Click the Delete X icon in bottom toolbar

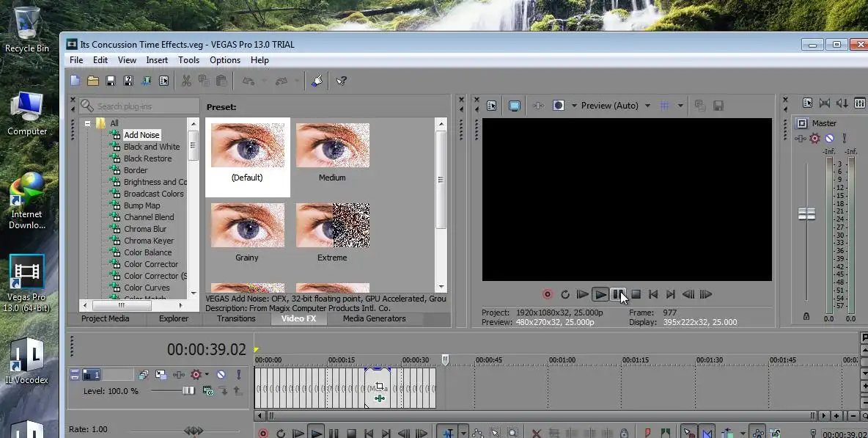[x=536, y=434]
